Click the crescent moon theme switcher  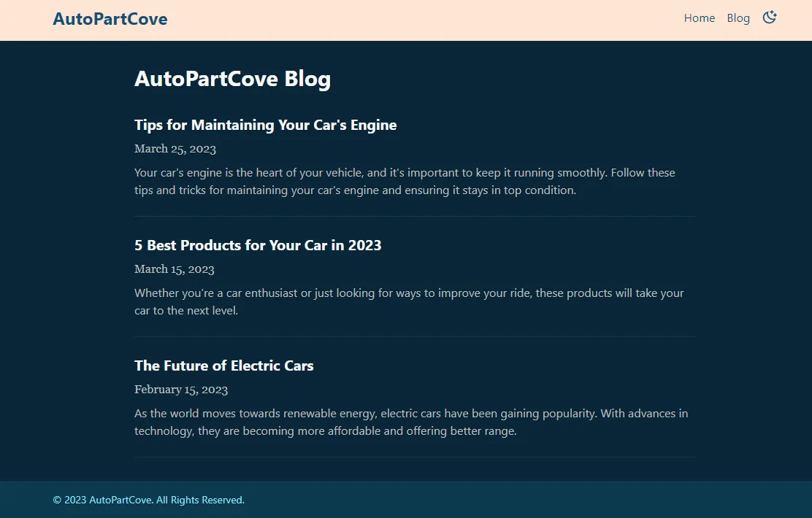770,17
